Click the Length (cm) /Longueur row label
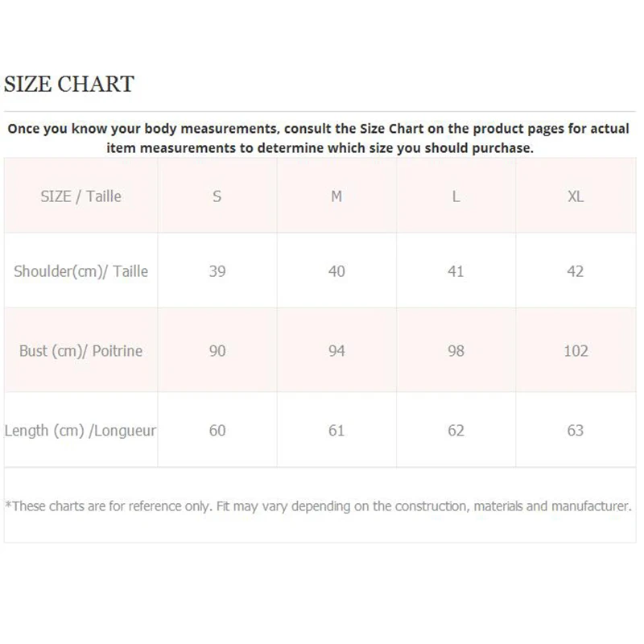The width and height of the screenshot is (644, 644). coord(80,431)
